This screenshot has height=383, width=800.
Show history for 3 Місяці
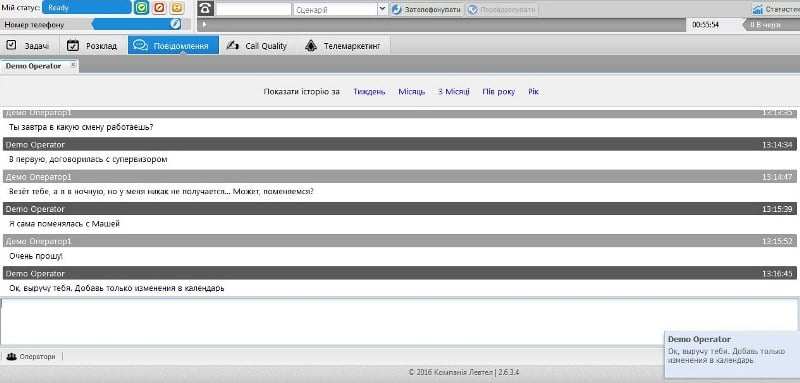coord(454,92)
